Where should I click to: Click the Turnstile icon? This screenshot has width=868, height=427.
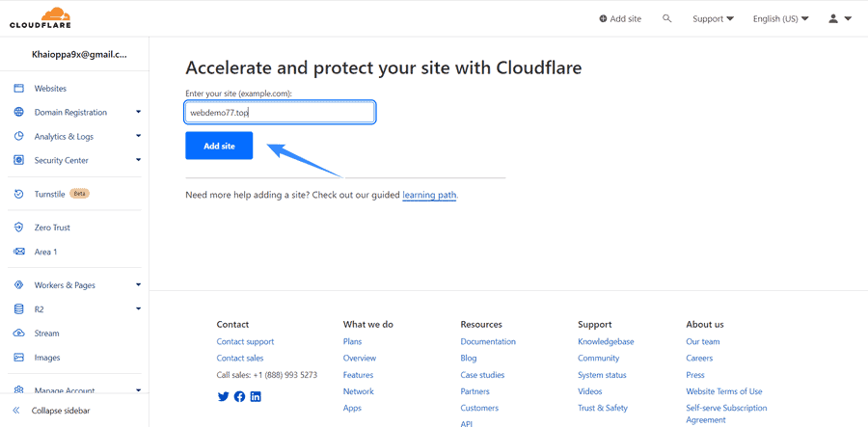click(19, 194)
